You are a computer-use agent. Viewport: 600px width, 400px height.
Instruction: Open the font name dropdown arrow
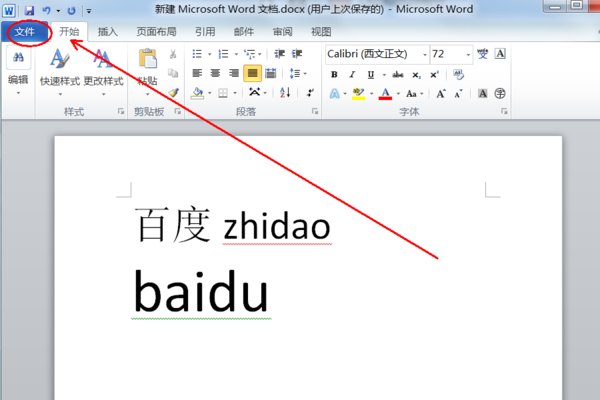click(x=425, y=54)
